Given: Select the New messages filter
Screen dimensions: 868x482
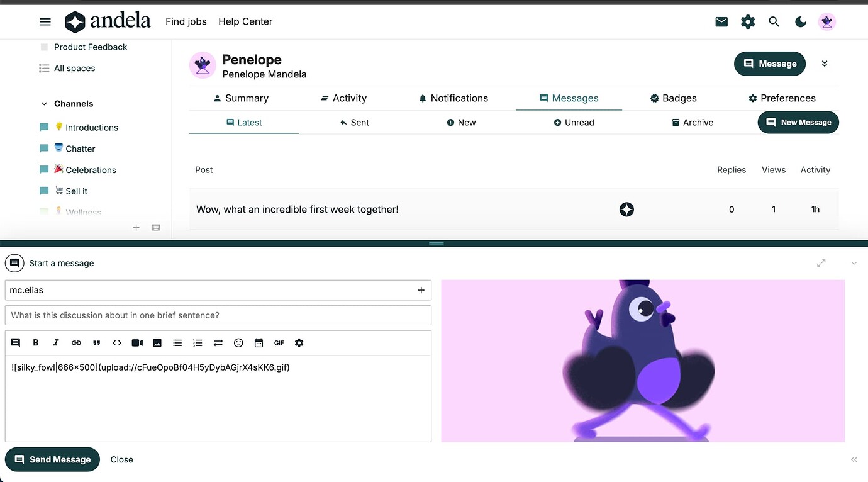Looking at the screenshot, I should [461, 123].
